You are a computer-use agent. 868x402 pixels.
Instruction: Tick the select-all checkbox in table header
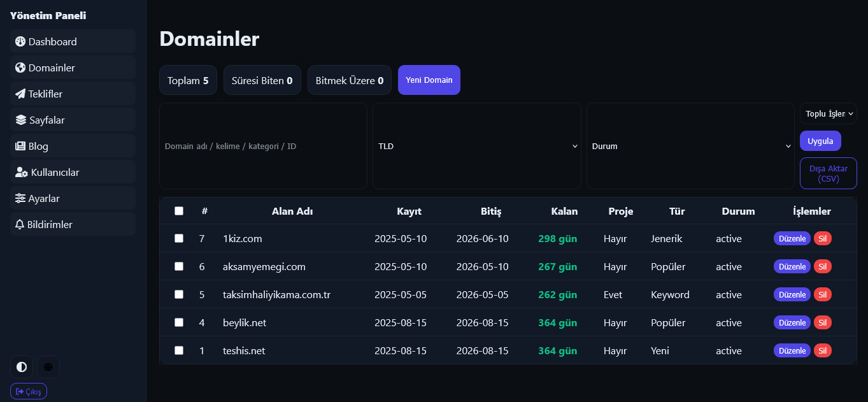pos(179,211)
